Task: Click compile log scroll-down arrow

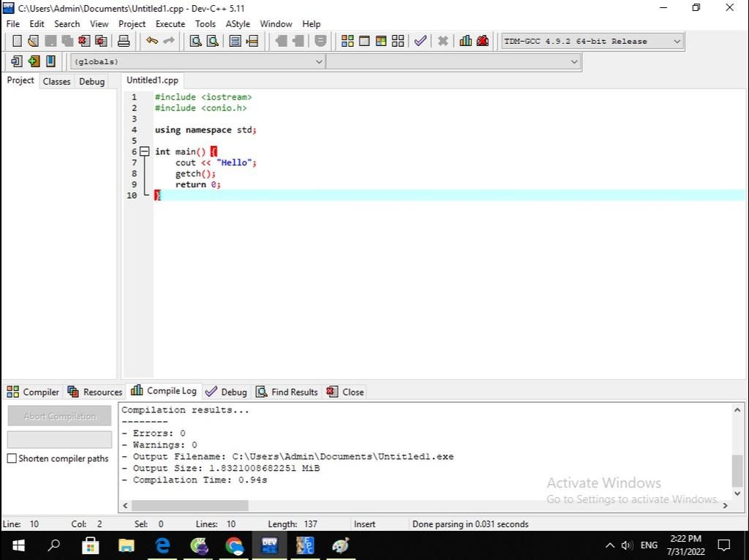Action: click(737, 493)
